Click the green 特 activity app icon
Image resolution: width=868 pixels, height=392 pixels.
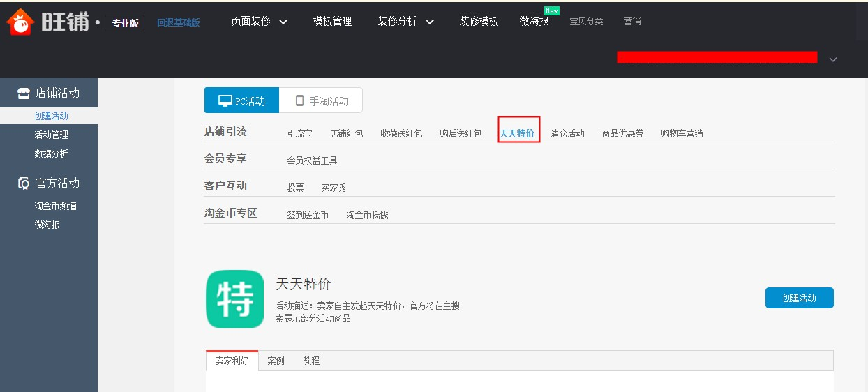tap(235, 299)
